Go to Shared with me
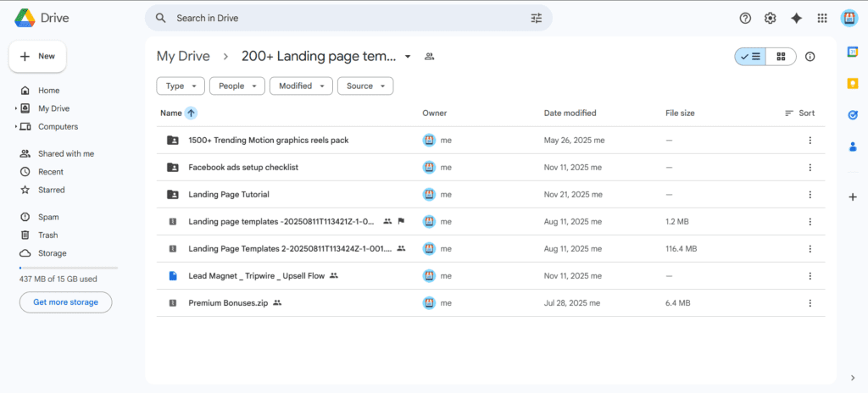868x393 pixels. coord(65,153)
